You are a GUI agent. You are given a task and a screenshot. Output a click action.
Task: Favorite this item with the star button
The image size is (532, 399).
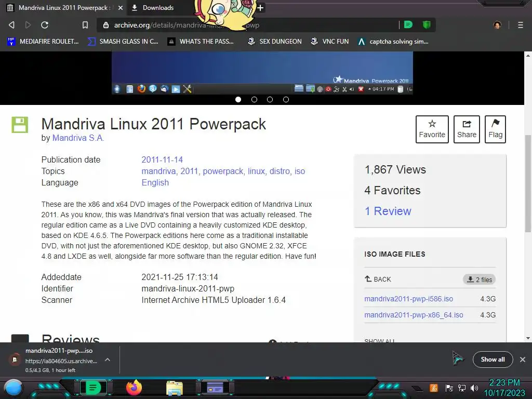(x=432, y=129)
